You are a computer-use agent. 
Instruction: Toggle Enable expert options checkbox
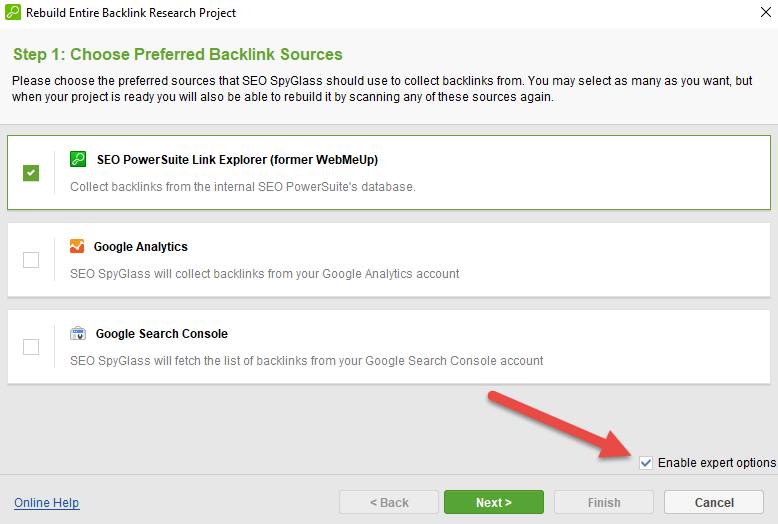pos(646,463)
